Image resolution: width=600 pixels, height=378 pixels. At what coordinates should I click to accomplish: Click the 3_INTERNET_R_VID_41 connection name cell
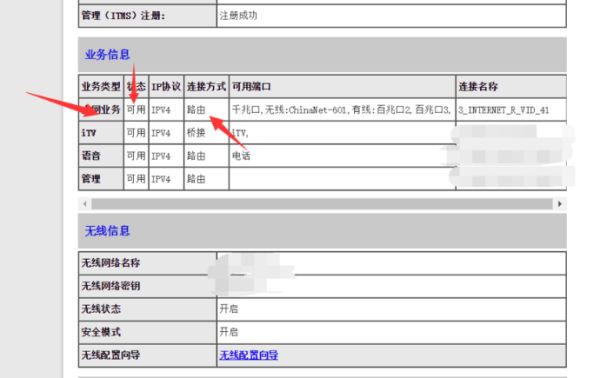coord(511,110)
